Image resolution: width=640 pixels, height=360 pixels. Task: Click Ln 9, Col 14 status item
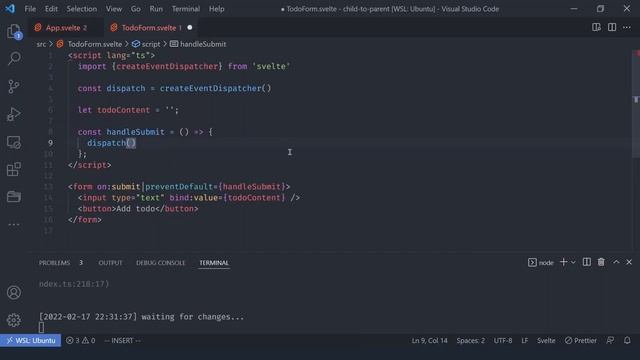[x=429, y=340]
